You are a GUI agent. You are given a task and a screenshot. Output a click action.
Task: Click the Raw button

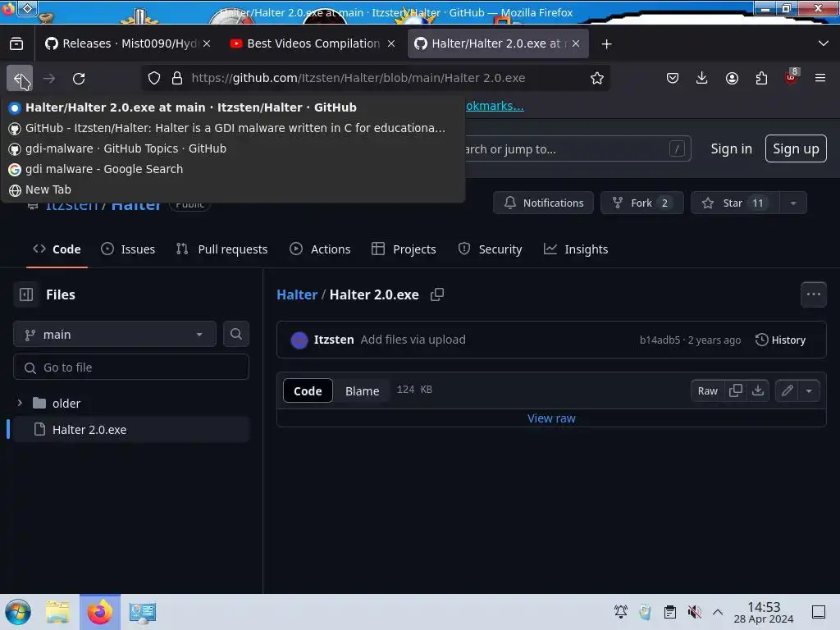(708, 391)
